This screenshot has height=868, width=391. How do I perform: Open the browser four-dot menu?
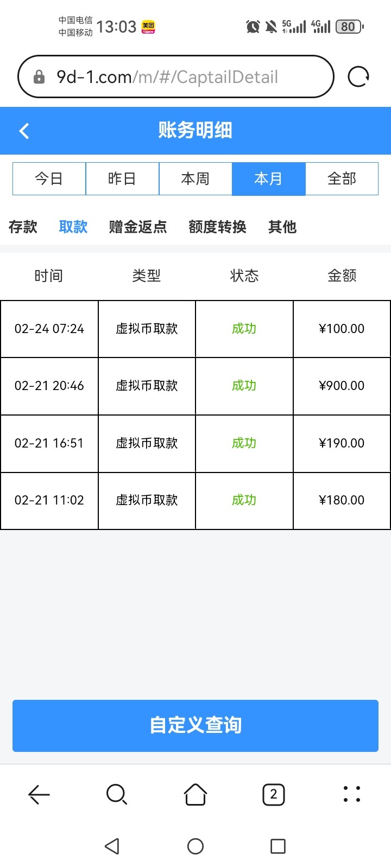(352, 794)
